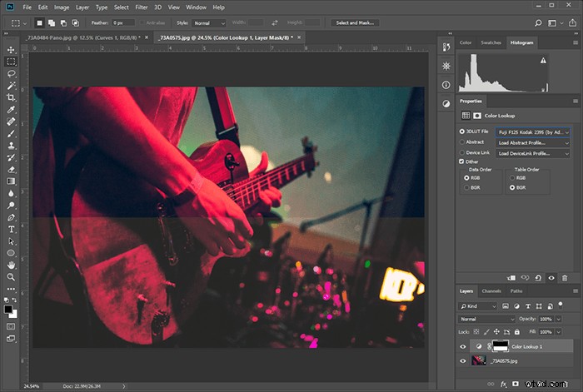The width and height of the screenshot is (583, 392).
Task: Select the Zoom tool in toolbar
Action: click(x=11, y=277)
